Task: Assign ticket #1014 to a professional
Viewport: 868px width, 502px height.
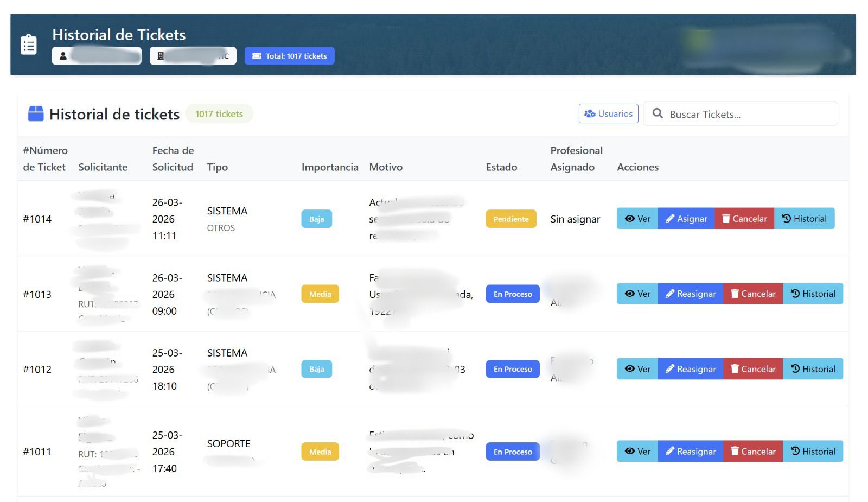Action: pos(686,219)
